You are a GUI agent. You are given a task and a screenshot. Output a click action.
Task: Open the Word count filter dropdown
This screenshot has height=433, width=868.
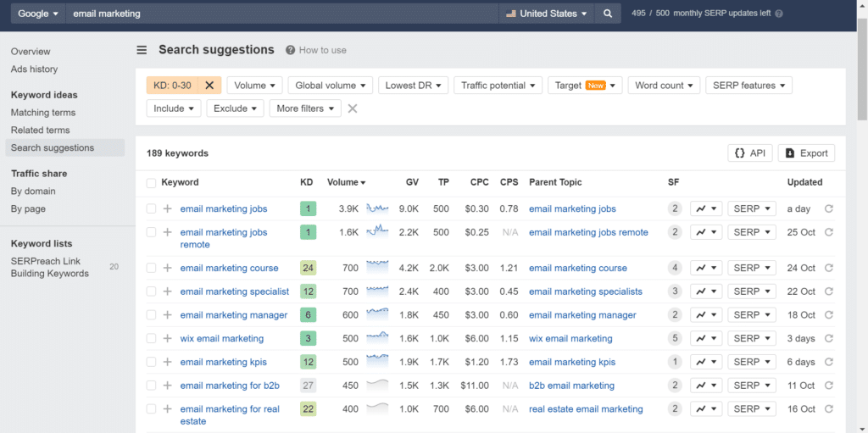click(664, 86)
